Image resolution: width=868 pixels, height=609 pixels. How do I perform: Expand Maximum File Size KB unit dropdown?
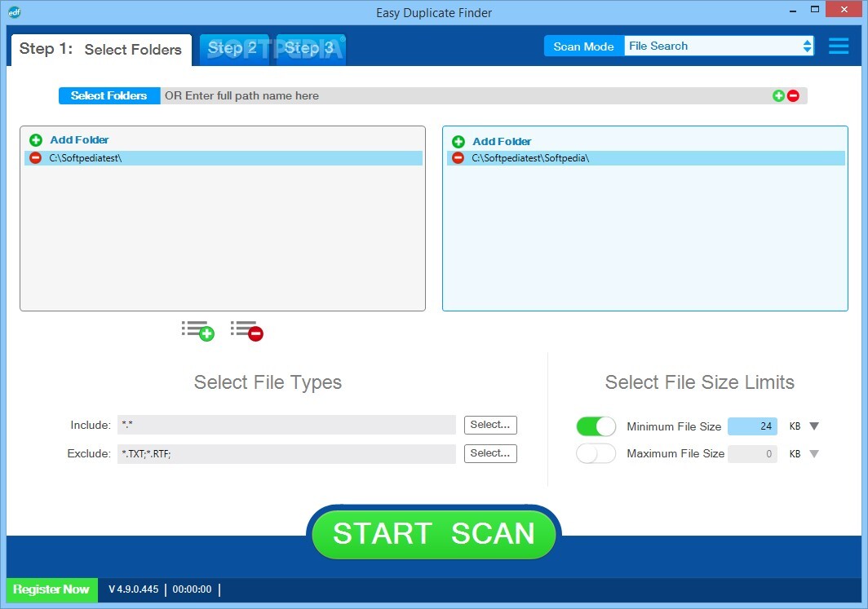pyautogui.click(x=813, y=454)
